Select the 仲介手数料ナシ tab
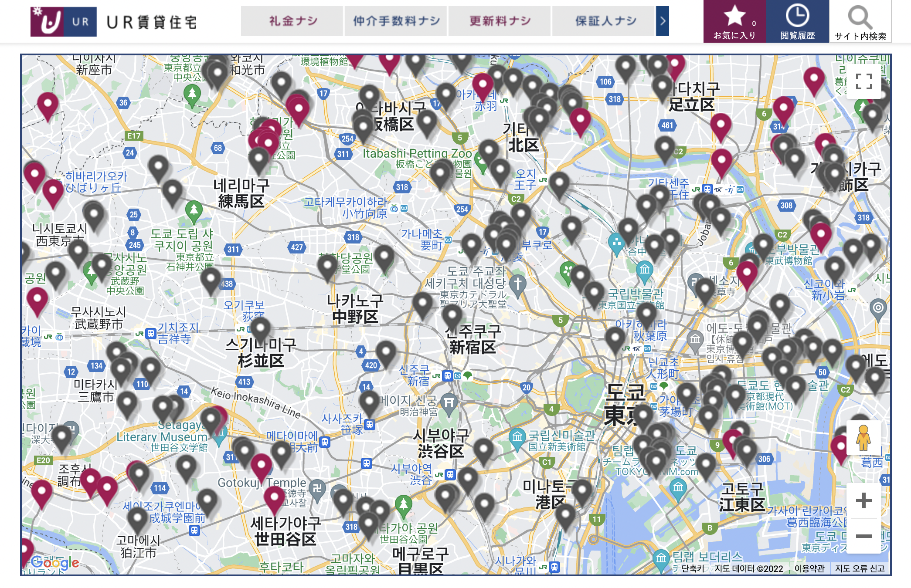This screenshot has height=588, width=911. pyautogui.click(x=396, y=21)
